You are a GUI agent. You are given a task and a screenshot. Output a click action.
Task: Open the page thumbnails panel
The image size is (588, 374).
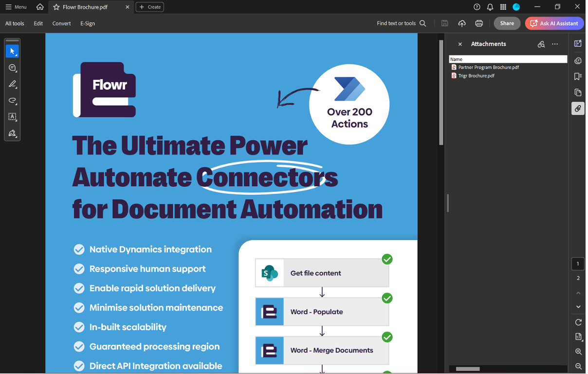click(x=578, y=93)
